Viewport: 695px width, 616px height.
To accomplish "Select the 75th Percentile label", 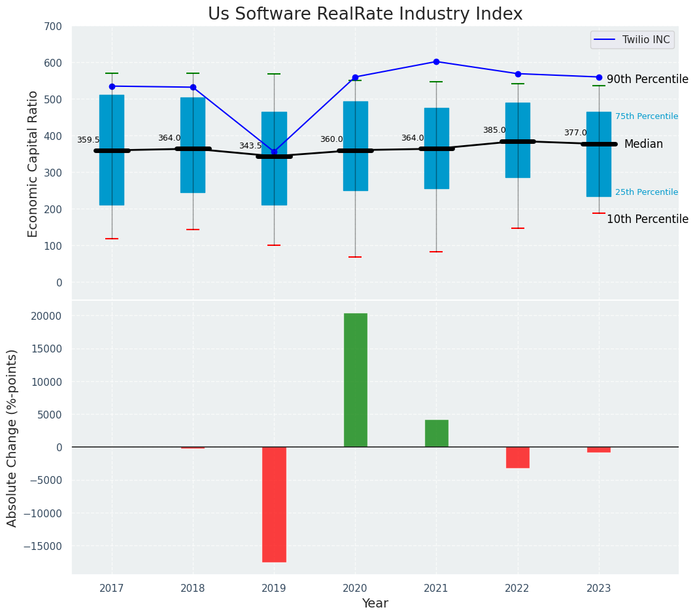I will click(x=646, y=116).
